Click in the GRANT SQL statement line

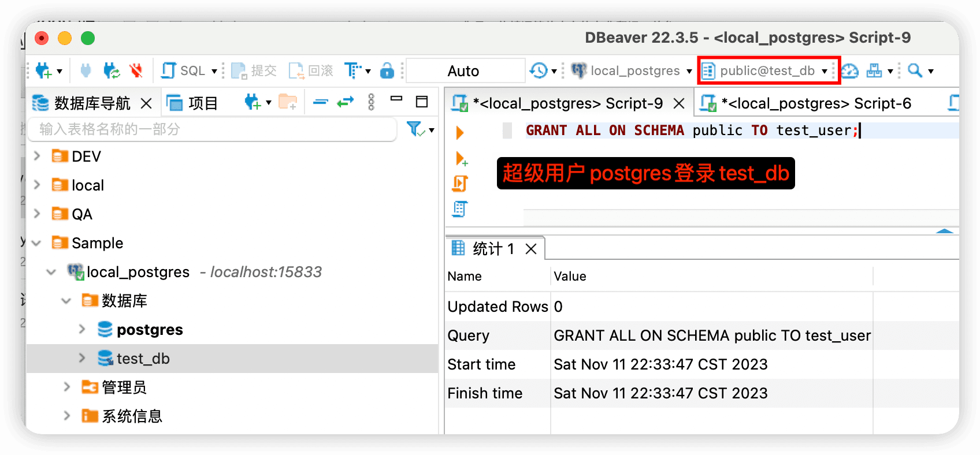point(692,130)
